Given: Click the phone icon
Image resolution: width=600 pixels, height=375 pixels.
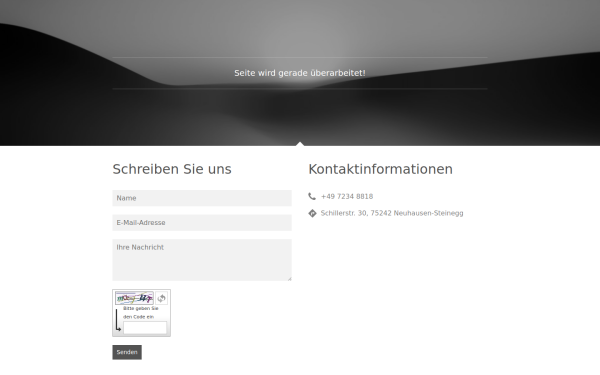Looking at the screenshot, I should point(312,196).
